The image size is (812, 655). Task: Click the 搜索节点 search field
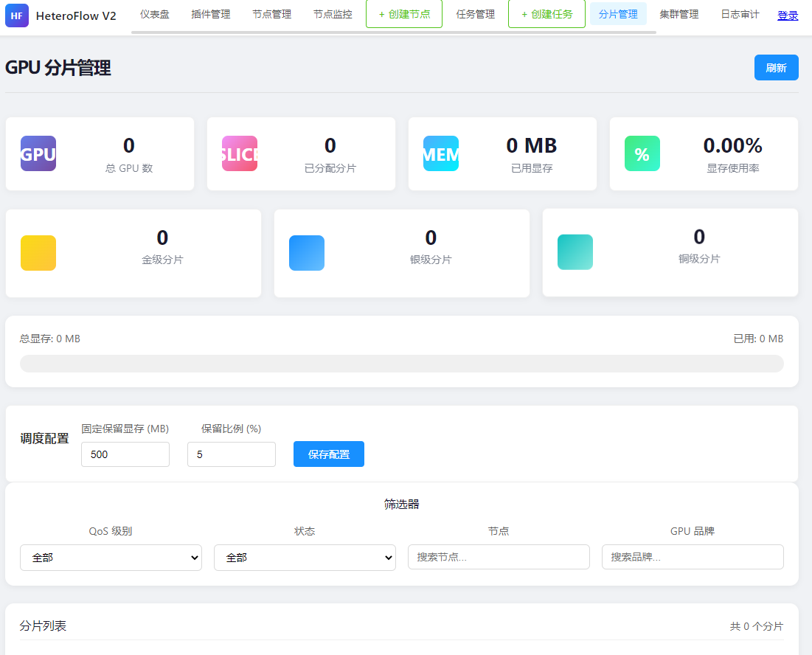(x=499, y=557)
